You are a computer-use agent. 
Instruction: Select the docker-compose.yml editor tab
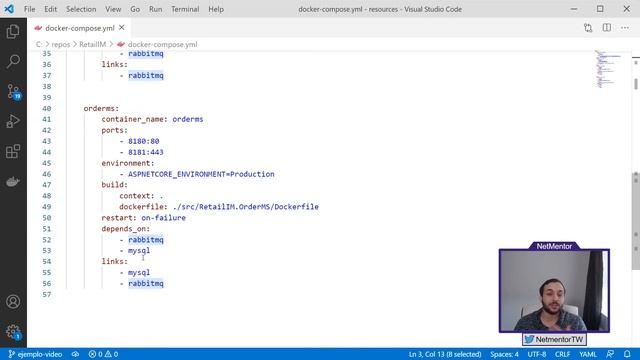coord(80,28)
